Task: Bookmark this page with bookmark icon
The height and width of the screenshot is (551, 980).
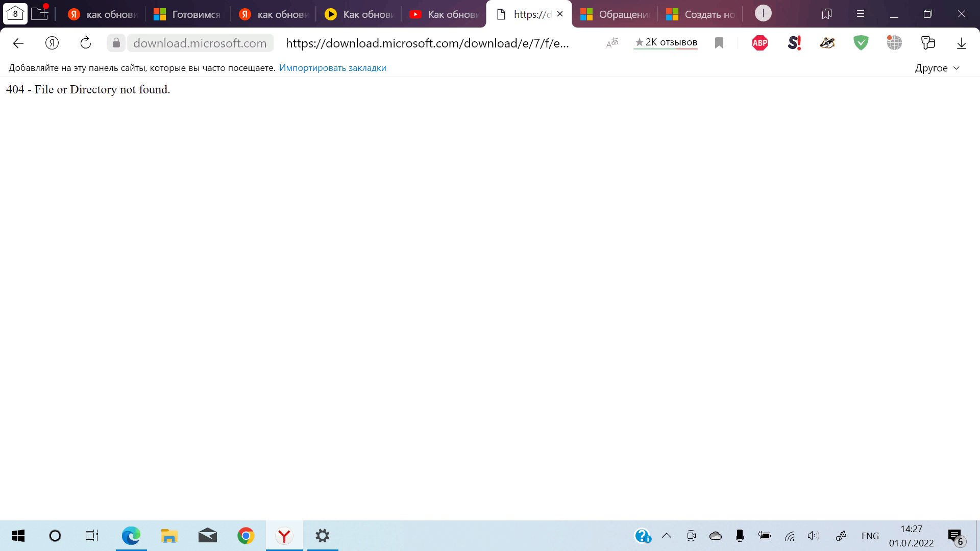Action: pos(719,43)
